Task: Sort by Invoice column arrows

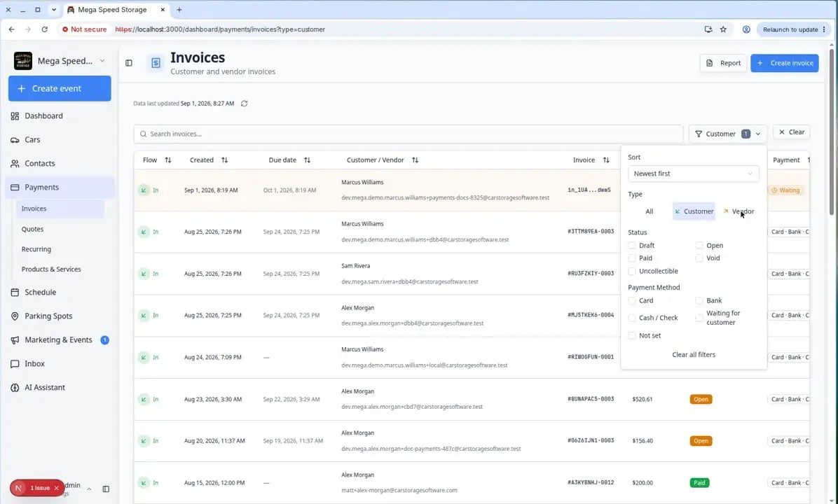Action: click(x=606, y=160)
